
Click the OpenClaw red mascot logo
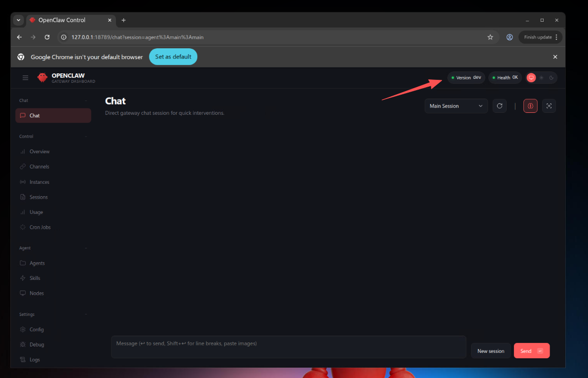pos(42,78)
